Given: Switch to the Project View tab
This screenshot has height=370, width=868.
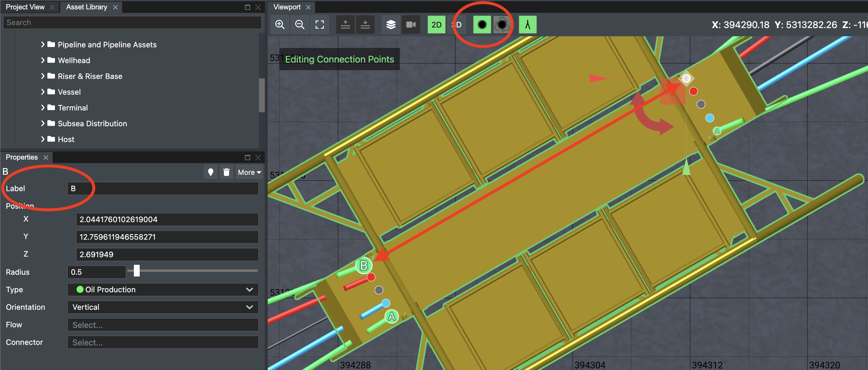Looking at the screenshot, I should pos(25,7).
